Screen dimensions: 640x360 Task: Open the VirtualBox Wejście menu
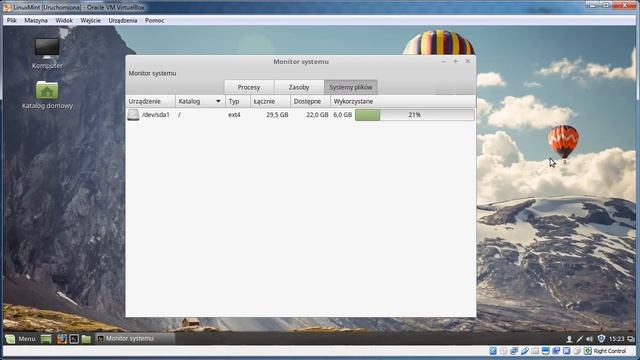coord(91,20)
